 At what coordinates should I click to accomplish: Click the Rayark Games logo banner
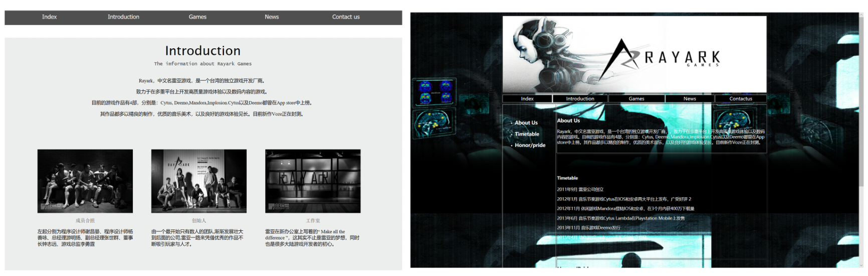click(634, 54)
